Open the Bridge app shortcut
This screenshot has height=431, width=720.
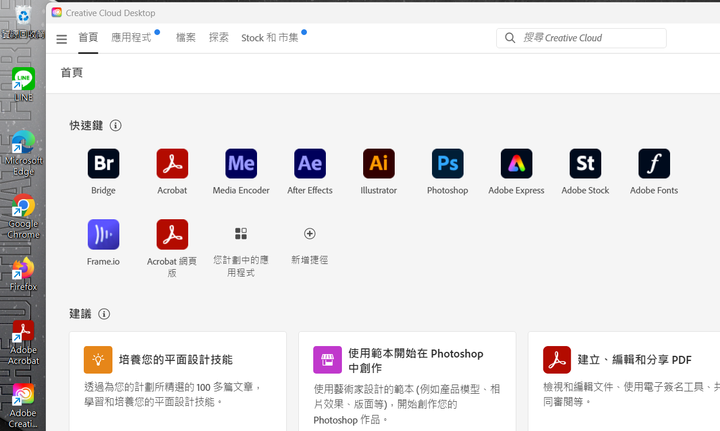103,163
